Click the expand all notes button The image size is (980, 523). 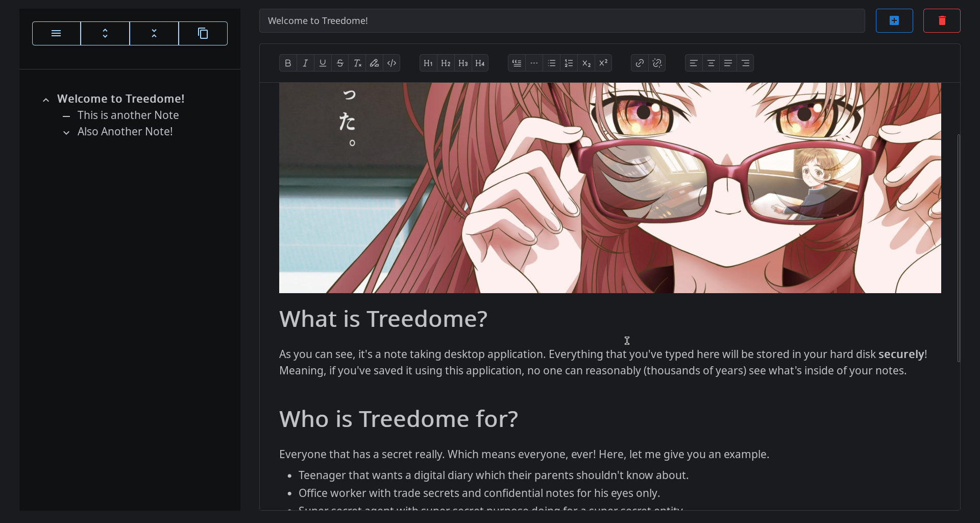point(105,34)
